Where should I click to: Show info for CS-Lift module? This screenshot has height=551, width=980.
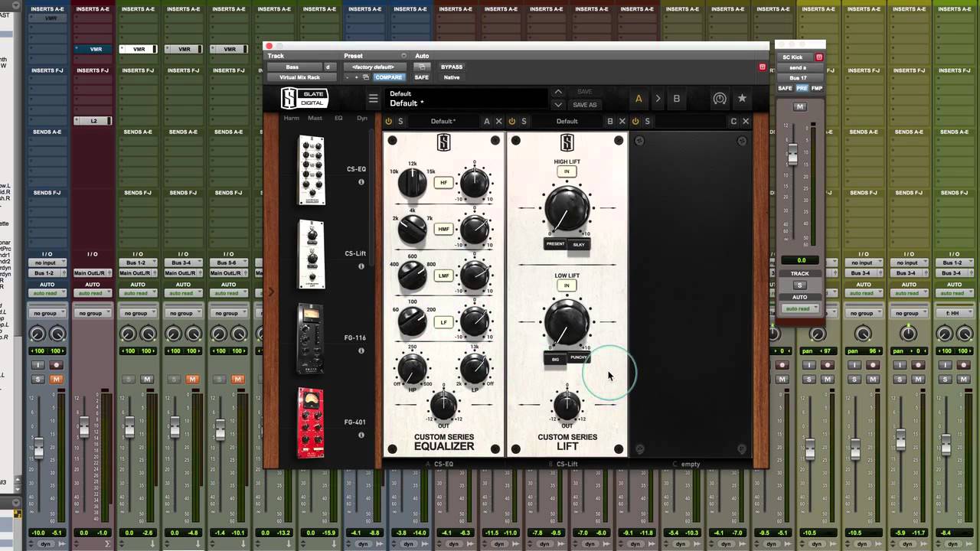click(361, 266)
